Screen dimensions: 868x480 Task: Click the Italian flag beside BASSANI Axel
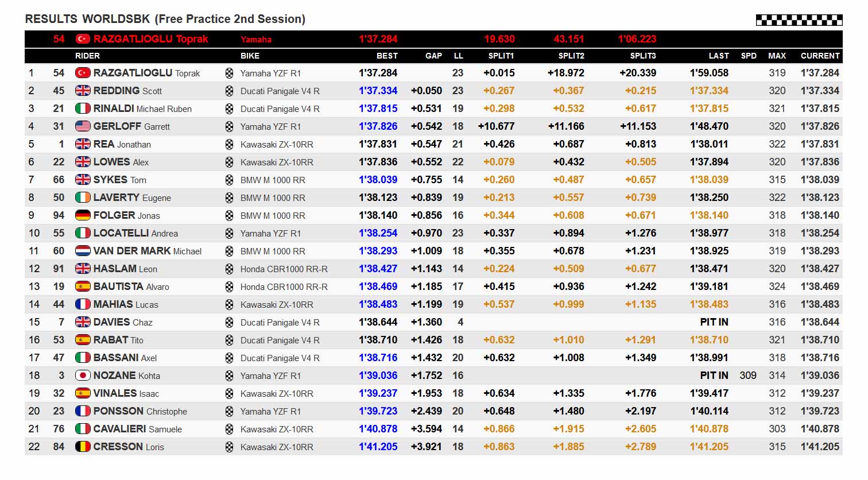coord(83,358)
